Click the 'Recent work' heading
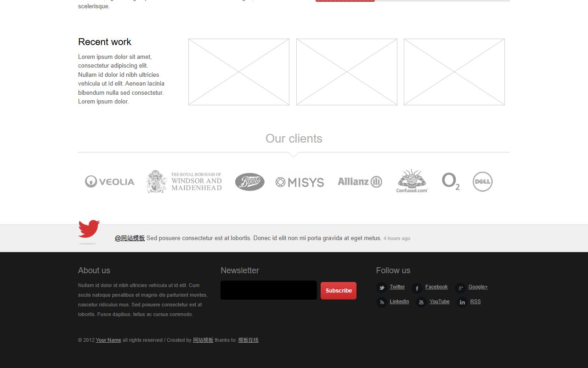 coord(105,42)
